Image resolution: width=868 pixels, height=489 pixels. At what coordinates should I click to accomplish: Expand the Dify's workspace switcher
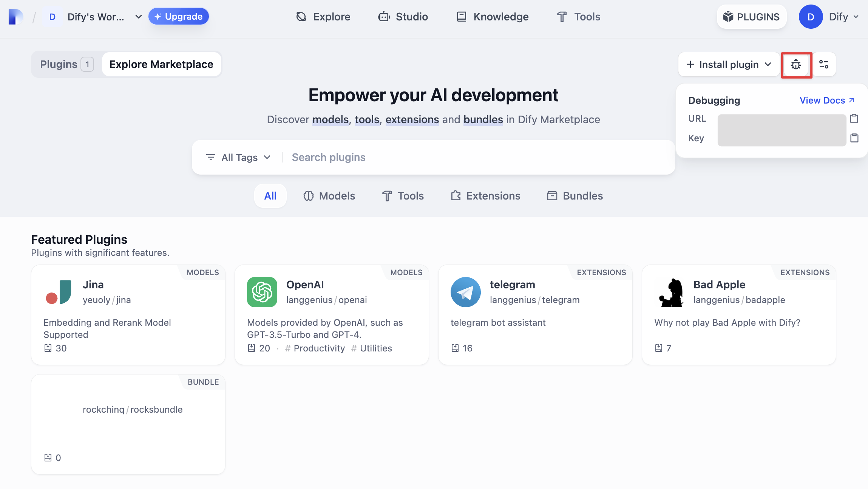click(96, 17)
